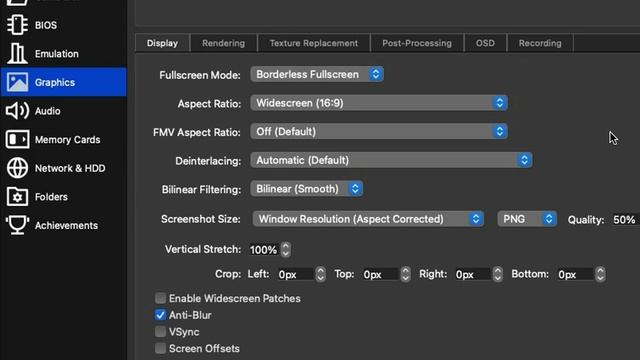Open the PNG screenshot format dropdown

pyautogui.click(x=527, y=219)
